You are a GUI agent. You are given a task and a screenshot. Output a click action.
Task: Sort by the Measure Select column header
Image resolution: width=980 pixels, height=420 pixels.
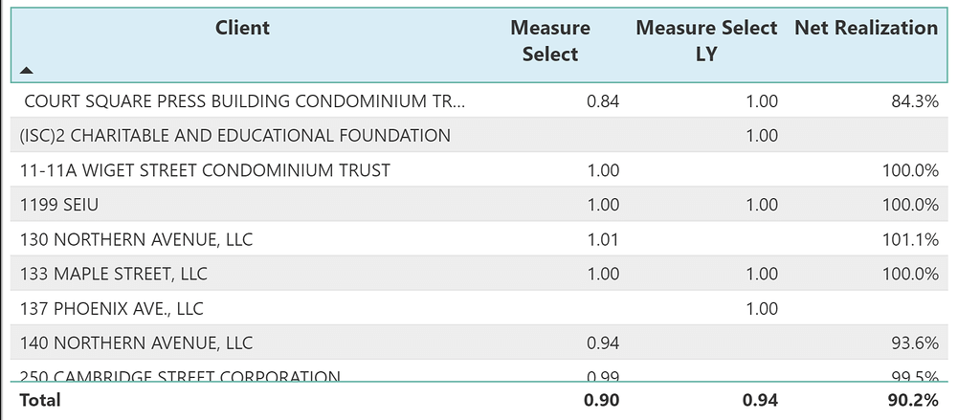coord(549,41)
